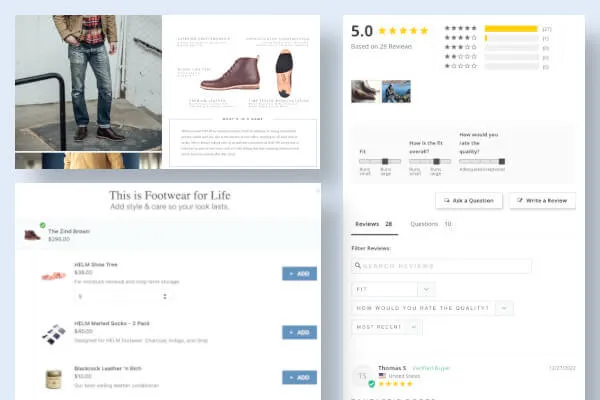Screen dimensions: 600x400
Task: Click Thomas S. five-star review rating
Action: [x=396, y=384]
